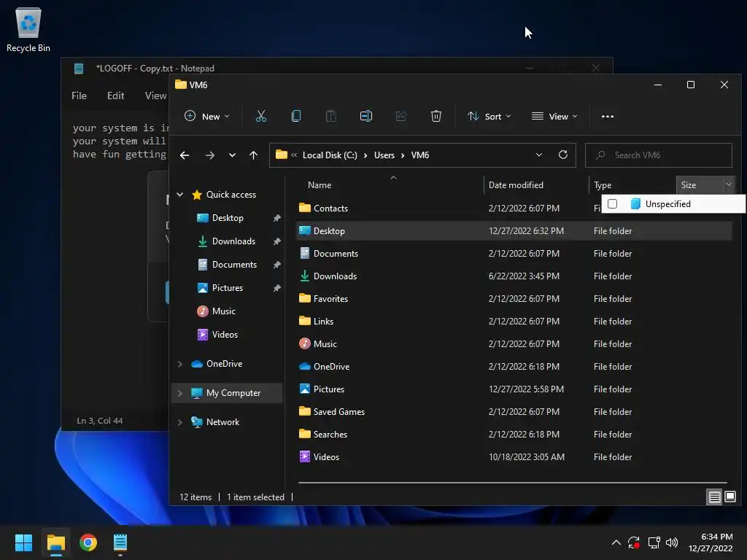Expand the Network tree node

pyautogui.click(x=180, y=422)
